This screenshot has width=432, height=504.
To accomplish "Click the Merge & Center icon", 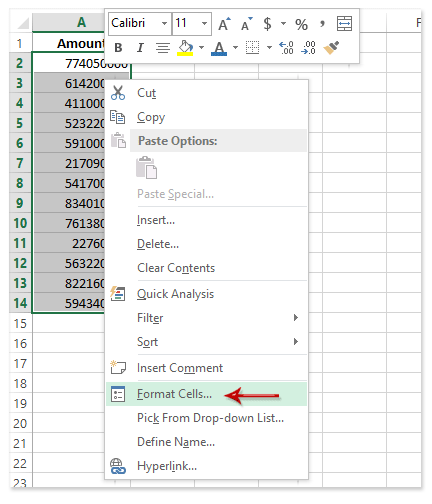I will tap(344, 24).
